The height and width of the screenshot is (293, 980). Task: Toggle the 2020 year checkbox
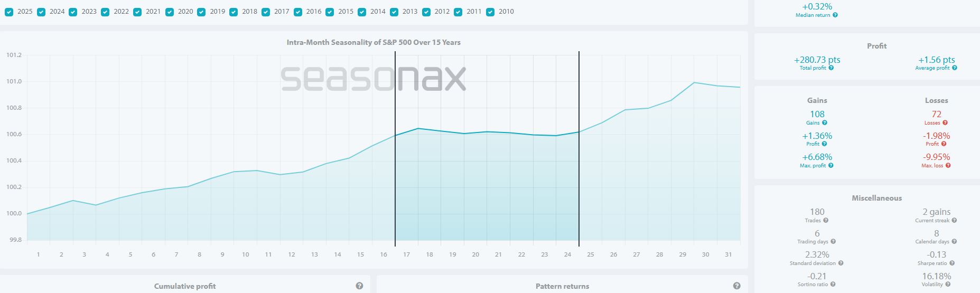[x=170, y=12]
